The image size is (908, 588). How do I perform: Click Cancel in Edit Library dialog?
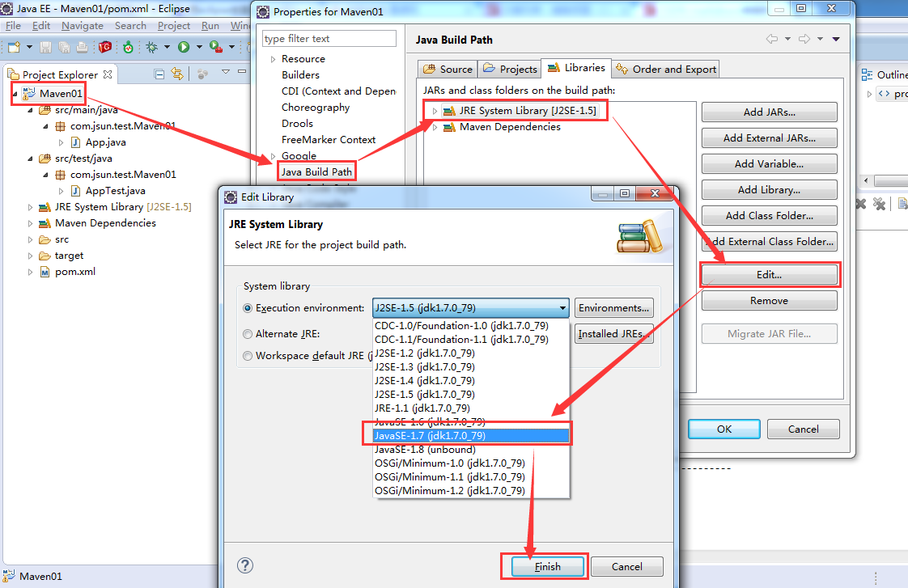point(626,567)
